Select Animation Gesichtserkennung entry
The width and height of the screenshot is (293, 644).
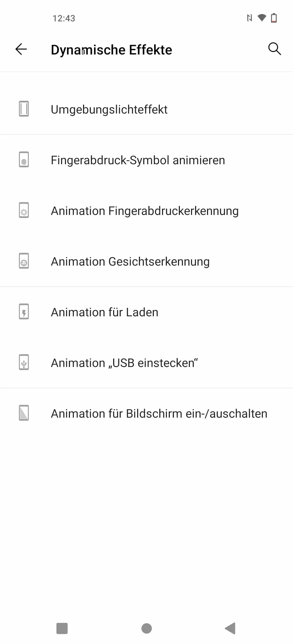coord(146,261)
